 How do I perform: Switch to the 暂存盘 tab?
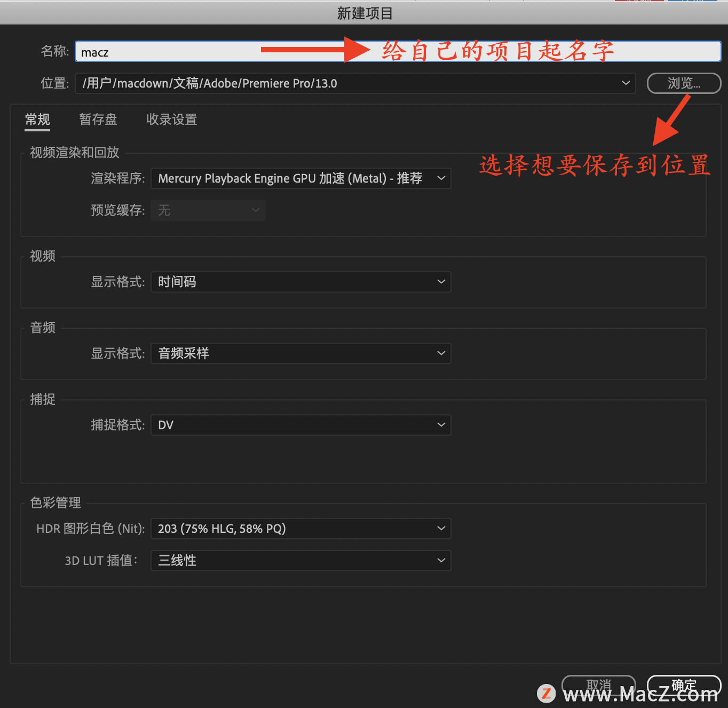(98, 120)
